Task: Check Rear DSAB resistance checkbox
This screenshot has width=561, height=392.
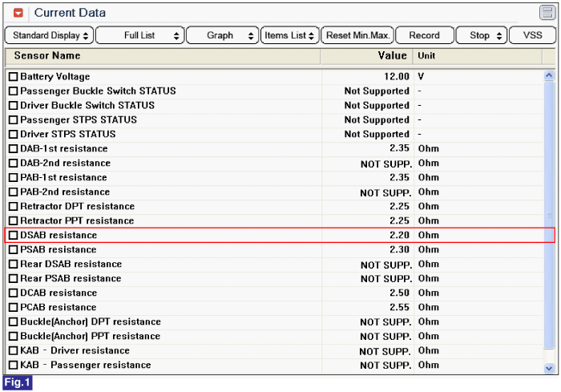Action: click(x=14, y=265)
